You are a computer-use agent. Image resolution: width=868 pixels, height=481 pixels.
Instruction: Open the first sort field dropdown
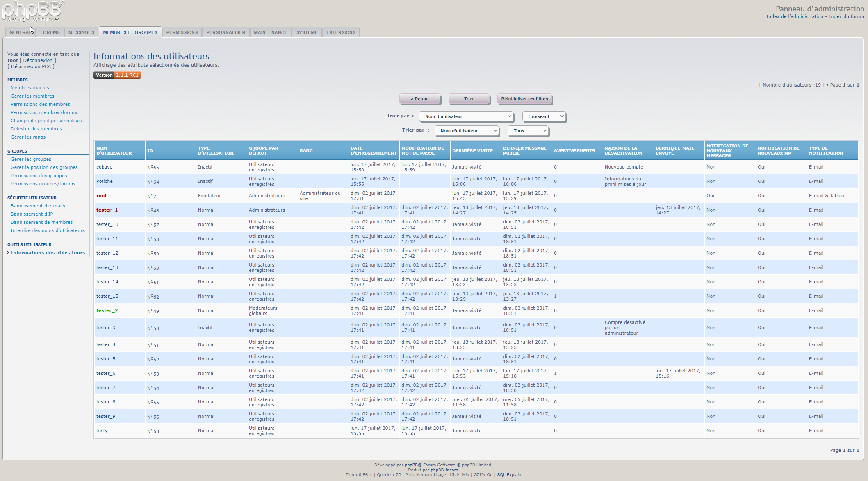pos(467,116)
